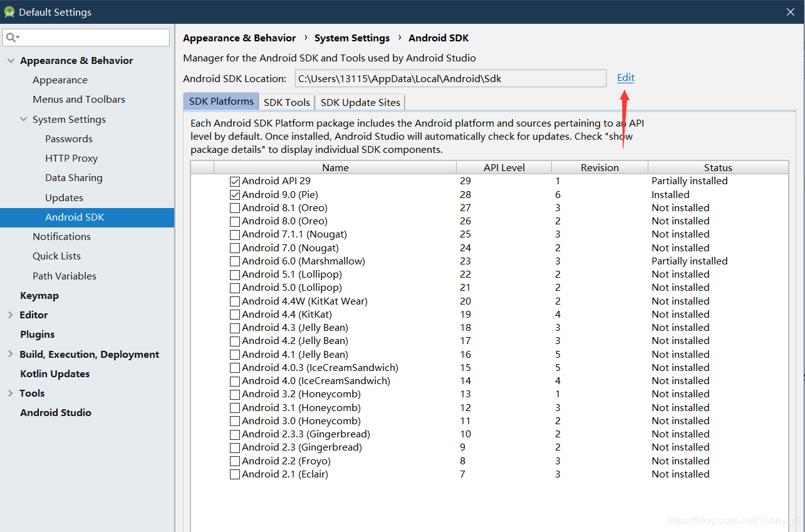Sort table by Revision column header
The width and height of the screenshot is (805, 532).
point(600,167)
